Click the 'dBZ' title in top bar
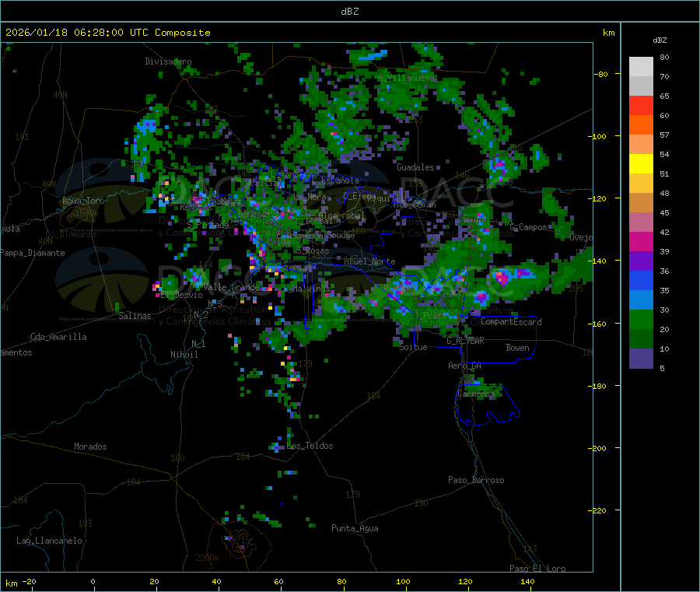Image resolution: width=700 pixels, height=592 pixels. pyautogui.click(x=349, y=12)
